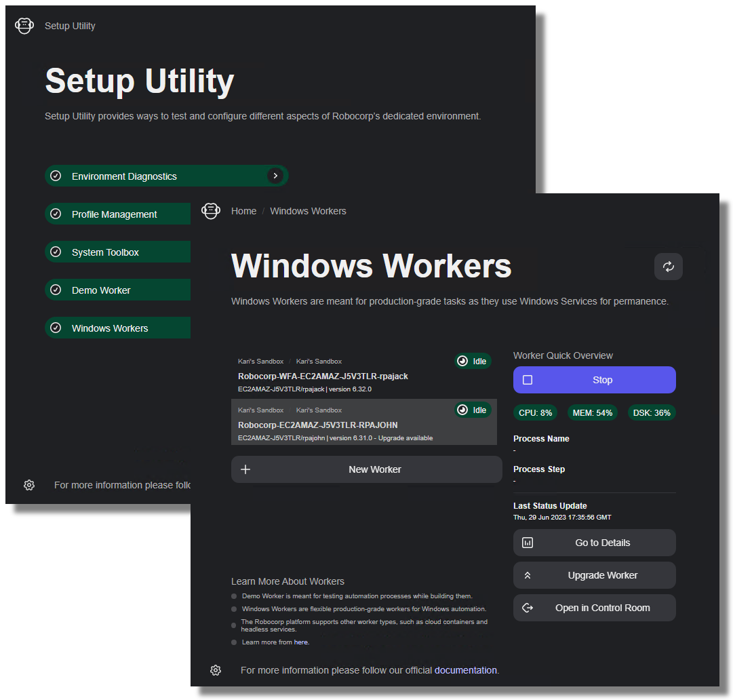Screen dimensions: 733x700
Task: Click Windows Workers breadcrumb item
Action: 308,211
